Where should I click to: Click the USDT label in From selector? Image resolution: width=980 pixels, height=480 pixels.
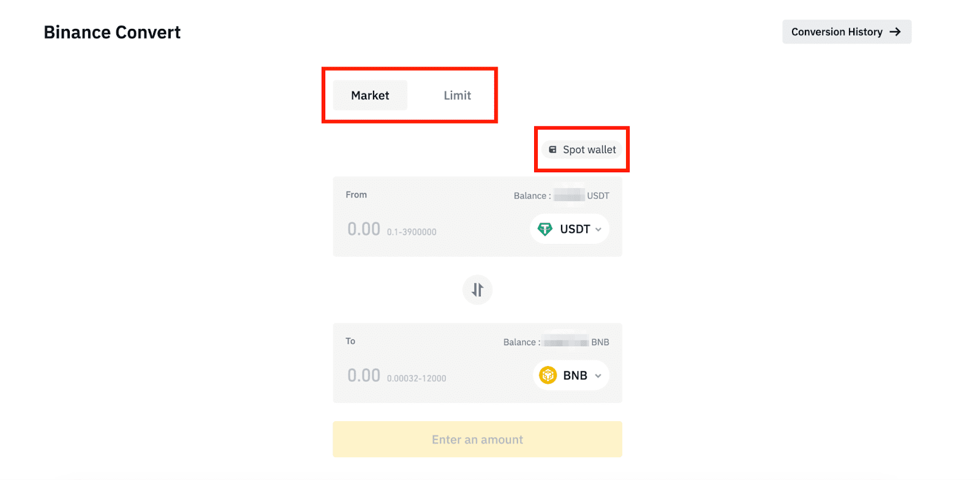coord(575,229)
